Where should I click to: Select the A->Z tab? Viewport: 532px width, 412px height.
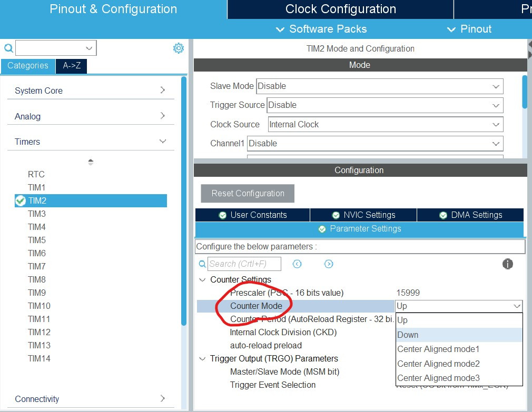[x=72, y=66]
